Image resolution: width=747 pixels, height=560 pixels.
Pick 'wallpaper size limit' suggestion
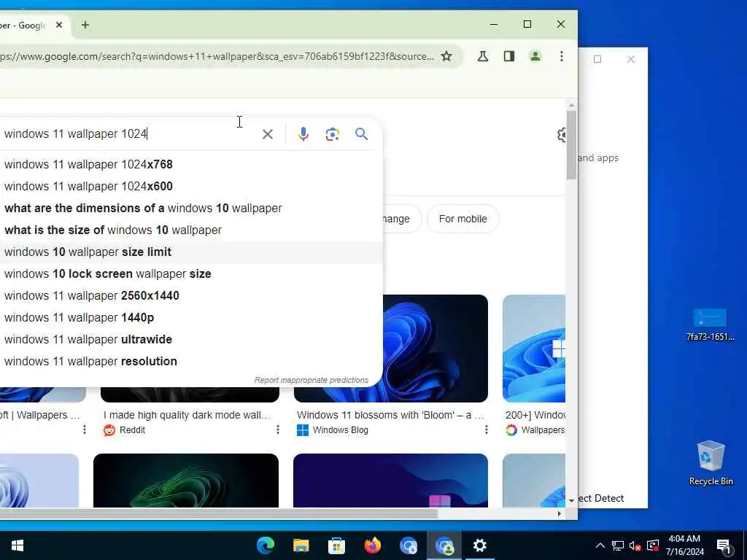click(190, 252)
